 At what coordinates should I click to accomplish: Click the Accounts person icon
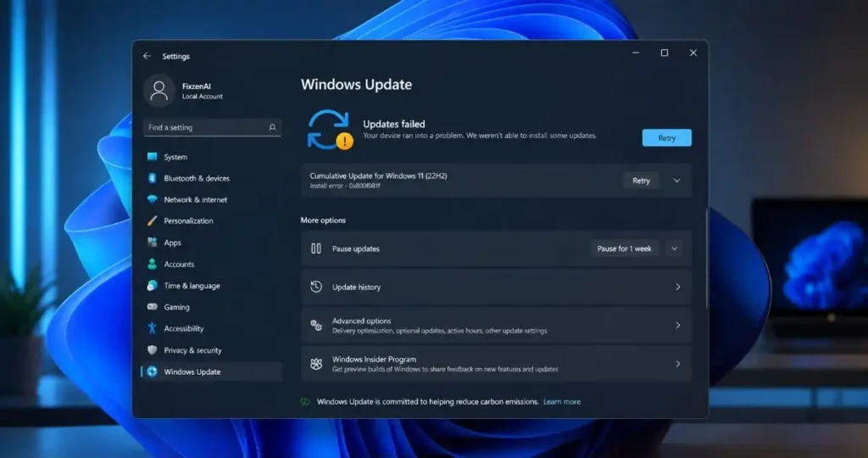(152, 264)
